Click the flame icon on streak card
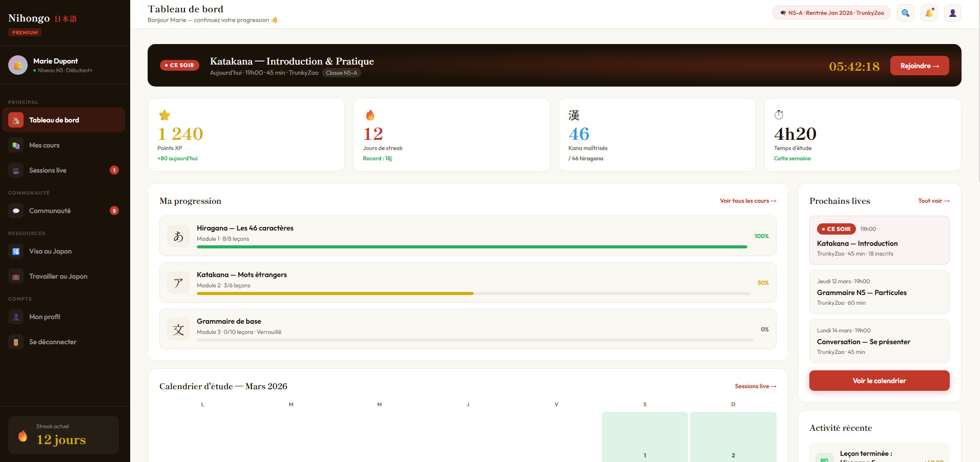 [x=370, y=115]
